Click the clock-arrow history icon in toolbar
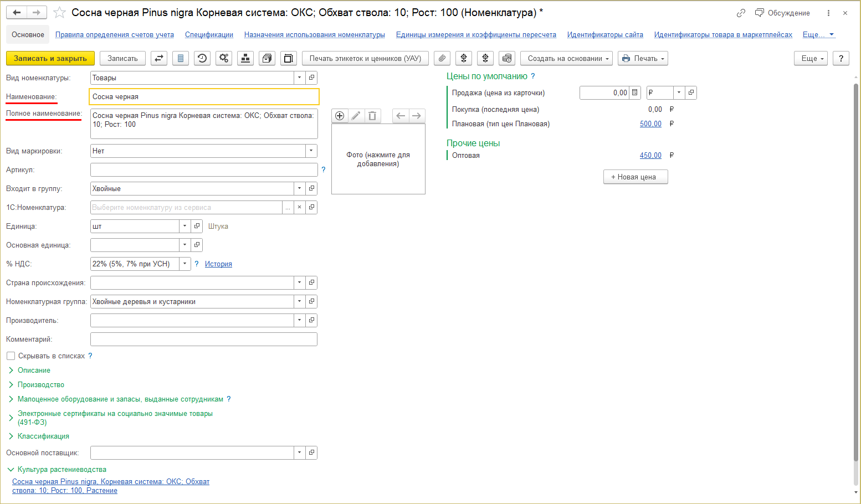 coord(202,58)
